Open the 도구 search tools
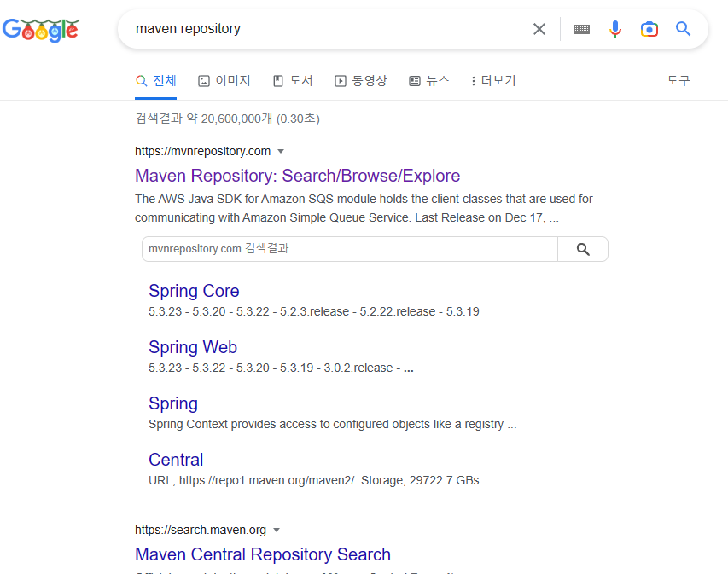The width and height of the screenshot is (728, 574). click(x=678, y=81)
